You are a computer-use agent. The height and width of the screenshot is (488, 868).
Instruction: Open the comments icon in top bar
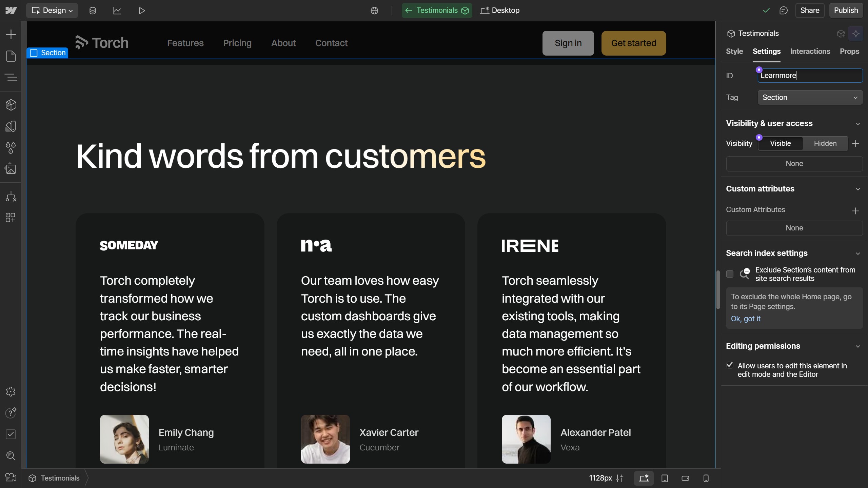pyautogui.click(x=783, y=11)
